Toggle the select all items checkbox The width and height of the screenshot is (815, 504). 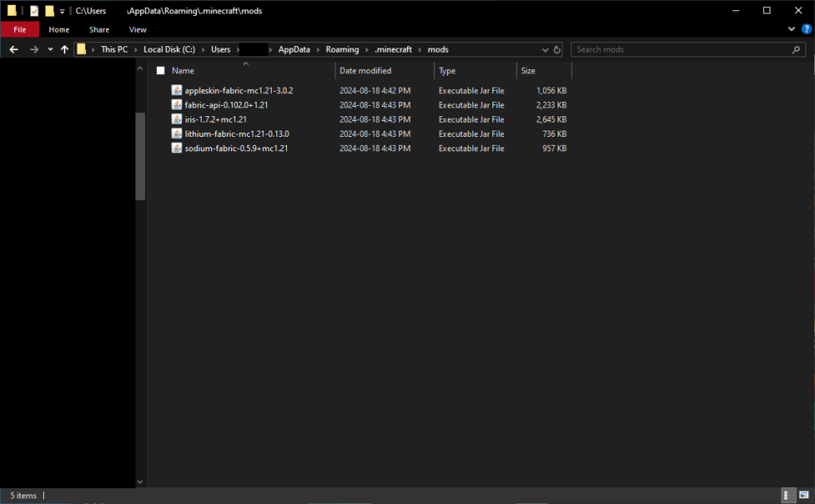[160, 71]
